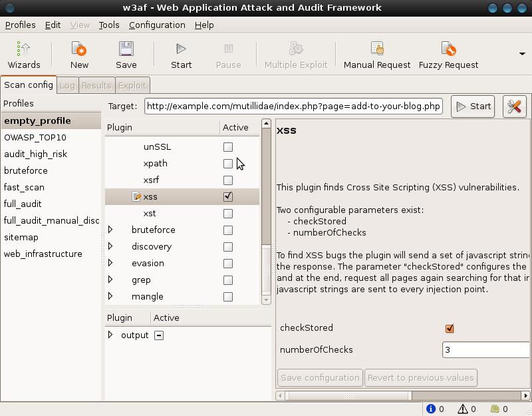The image size is (532, 416).
Task: Expand the output plugin group
Action: coord(110,335)
